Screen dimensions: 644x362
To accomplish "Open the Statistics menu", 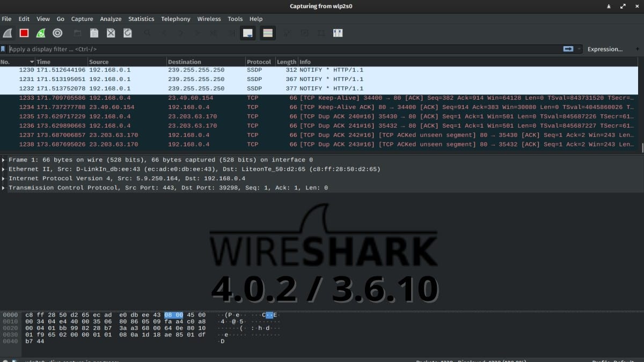I will tap(141, 19).
